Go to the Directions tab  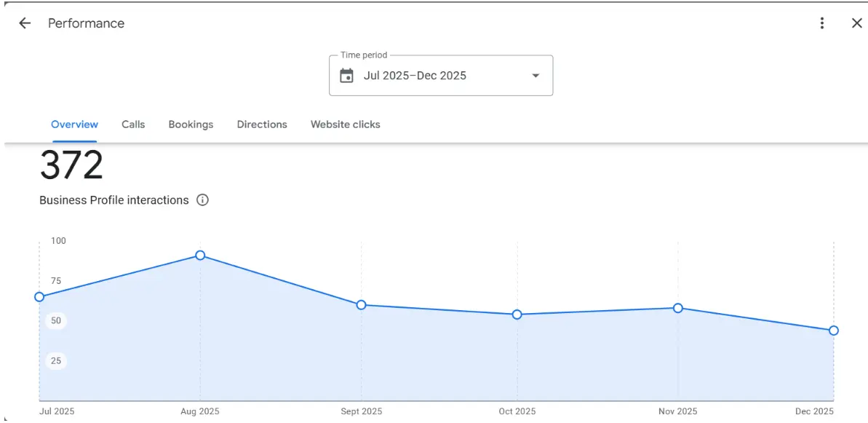click(262, 124)
